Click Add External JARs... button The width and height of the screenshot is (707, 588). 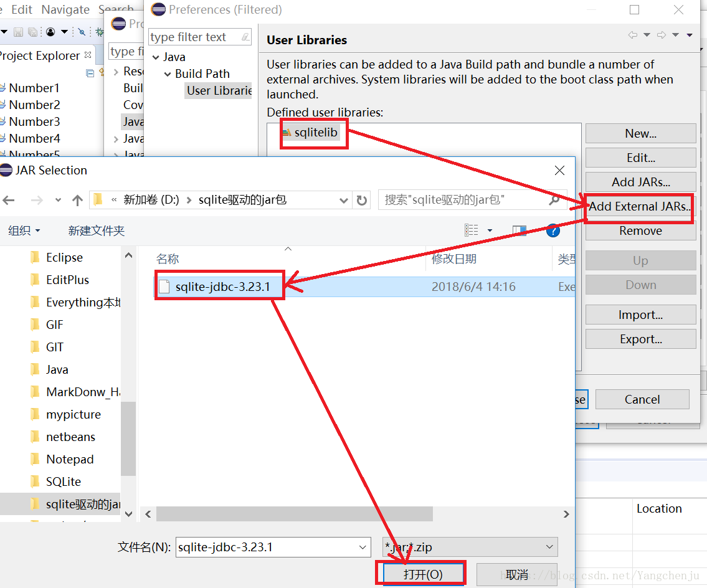coord(641,207)
